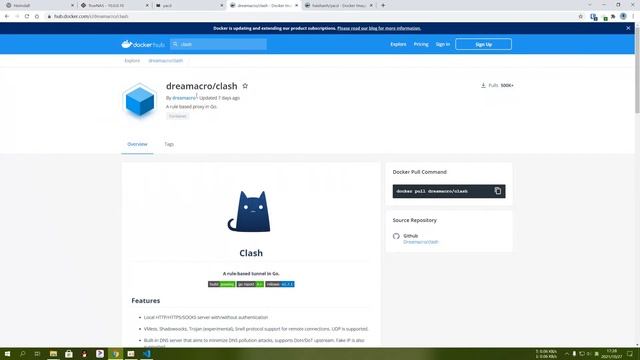Image resolution: width=640 pixels, height=360 pixels.
Task: Click the Features heading
Action: (x=146, y=300)
